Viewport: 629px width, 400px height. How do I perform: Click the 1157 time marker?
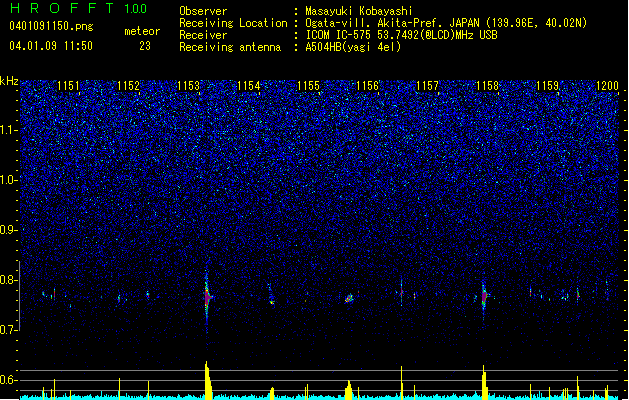click(427, 86)
